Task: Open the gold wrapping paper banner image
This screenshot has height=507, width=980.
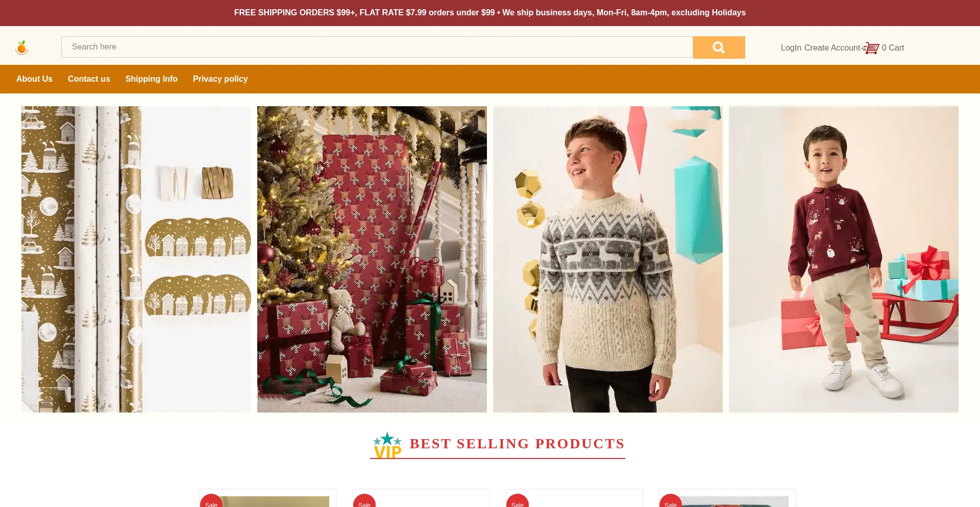Action: [136, 259]
